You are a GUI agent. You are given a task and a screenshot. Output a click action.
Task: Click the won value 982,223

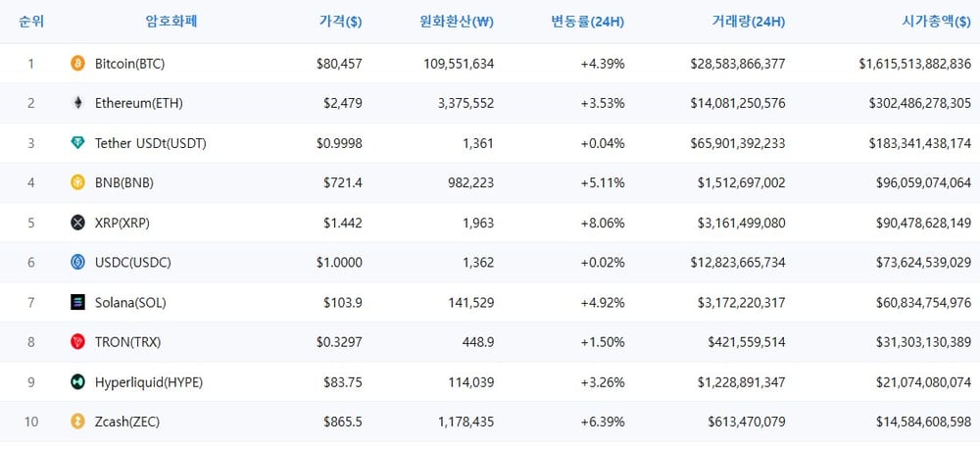pos(471,183)
